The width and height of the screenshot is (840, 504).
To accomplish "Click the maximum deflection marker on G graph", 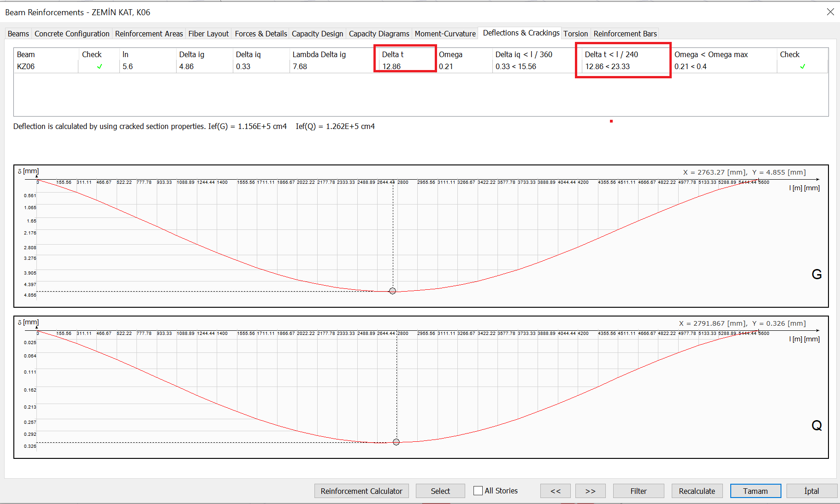I will click(392, 291).
